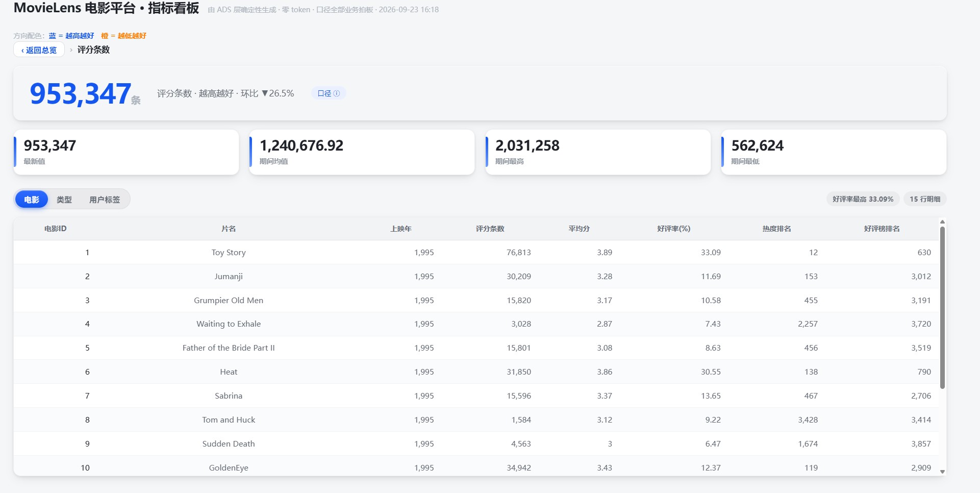Image resolution: width=980 pixels, height=493 pixels.
Task: Click Grumpier Old Men's 热度排名 455
Action: pyautogui.click(x=811, y=301)
